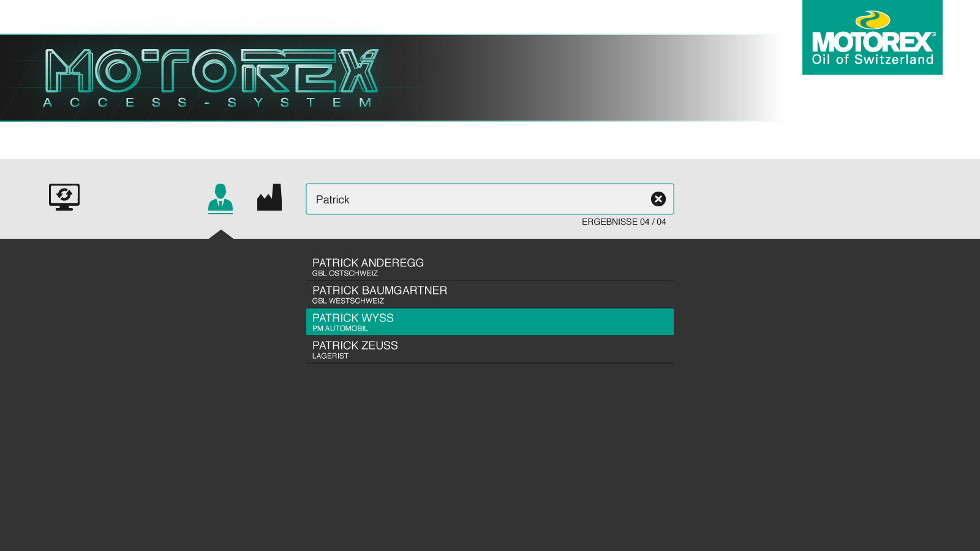Select Patrick Anderegg from the results

(368, 263)
